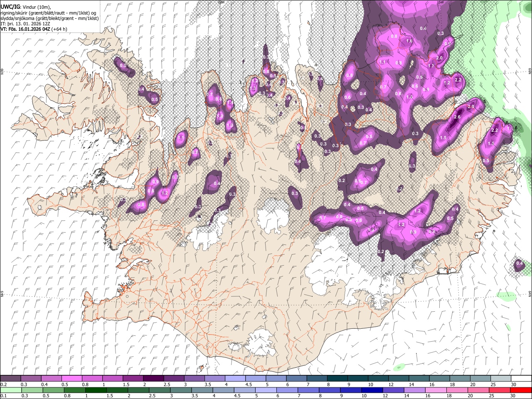Select the deep blue 10 swatch in the lower legend
532x399 pixels.
(372, 390)
